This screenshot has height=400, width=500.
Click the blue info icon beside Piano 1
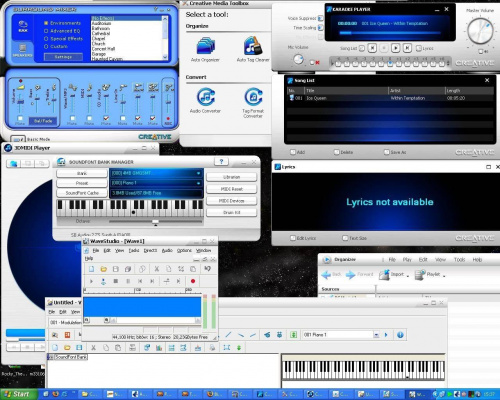click(x=400, y=335)
